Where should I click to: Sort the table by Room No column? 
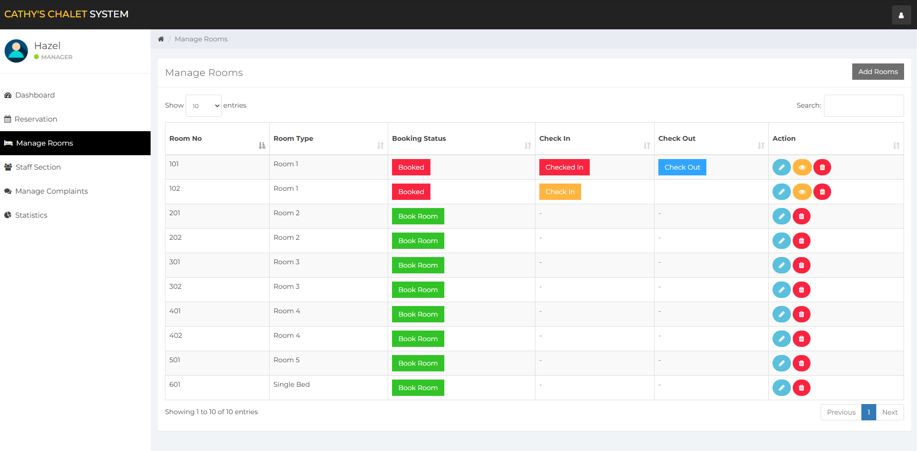[x=217, y=139]
